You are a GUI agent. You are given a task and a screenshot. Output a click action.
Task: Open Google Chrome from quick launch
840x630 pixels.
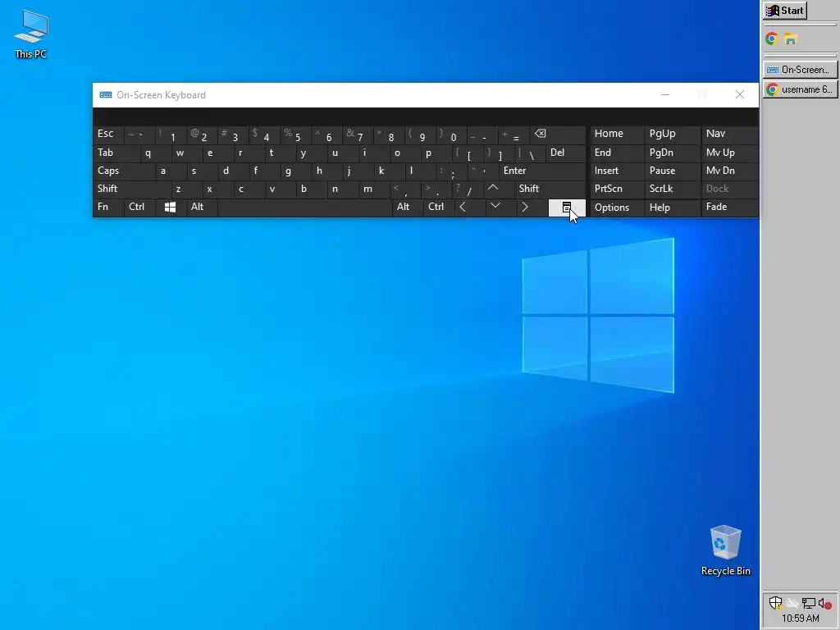[771, 39]
